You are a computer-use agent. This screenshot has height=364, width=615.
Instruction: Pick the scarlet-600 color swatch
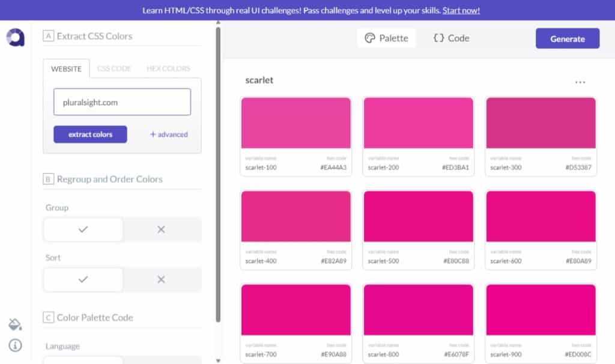click(x=541, y=217)
